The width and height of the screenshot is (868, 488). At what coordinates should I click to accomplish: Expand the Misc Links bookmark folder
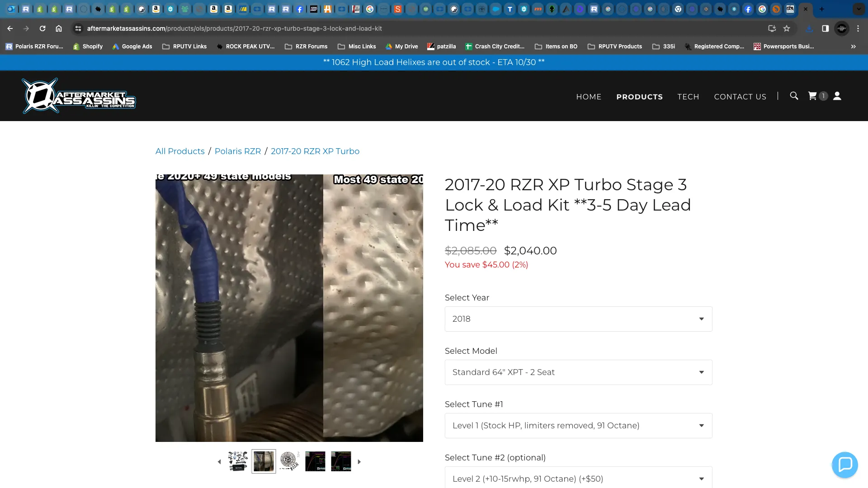357,47
